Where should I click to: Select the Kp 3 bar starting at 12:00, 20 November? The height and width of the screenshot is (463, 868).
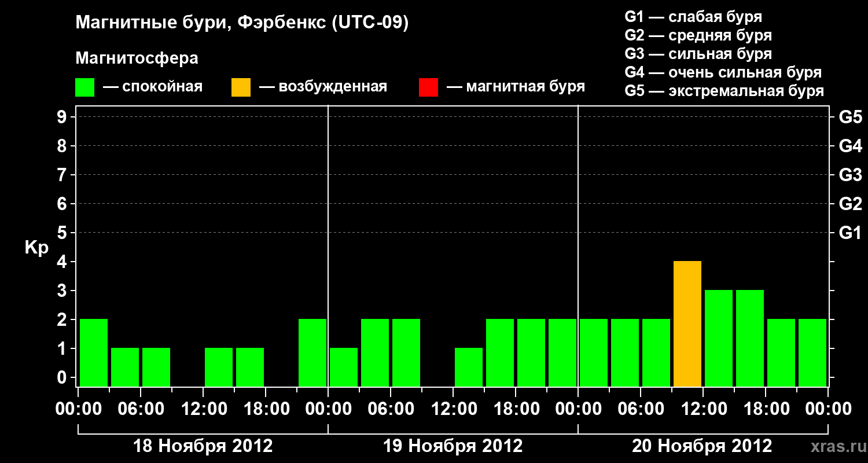point(719,338)
